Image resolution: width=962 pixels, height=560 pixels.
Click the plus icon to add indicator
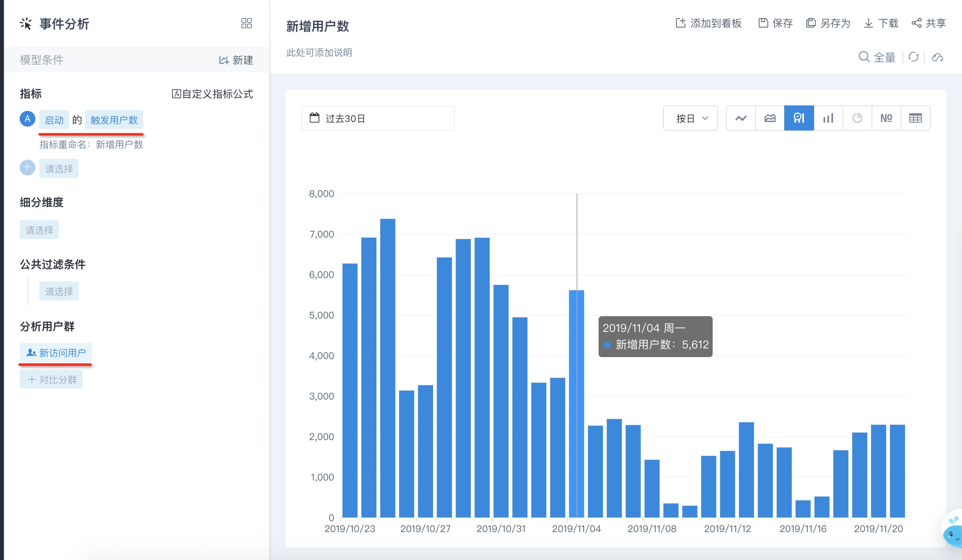28,168
